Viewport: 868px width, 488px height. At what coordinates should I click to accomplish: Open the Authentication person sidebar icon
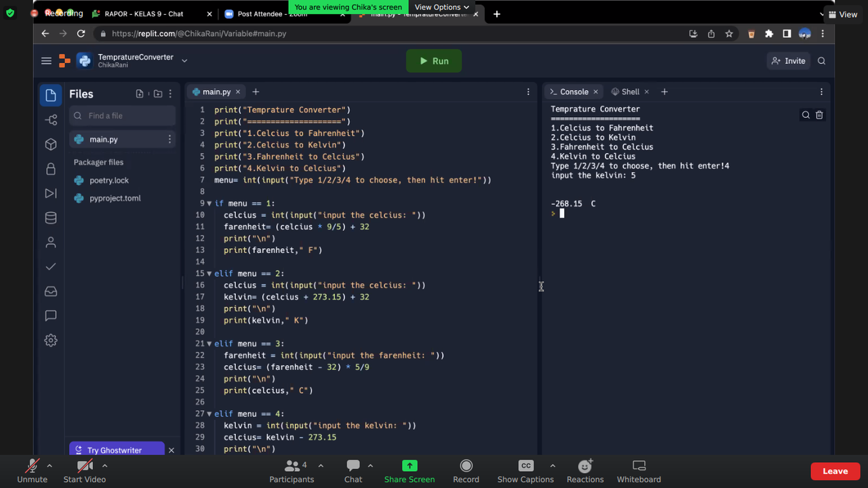[x=51, y=242]
